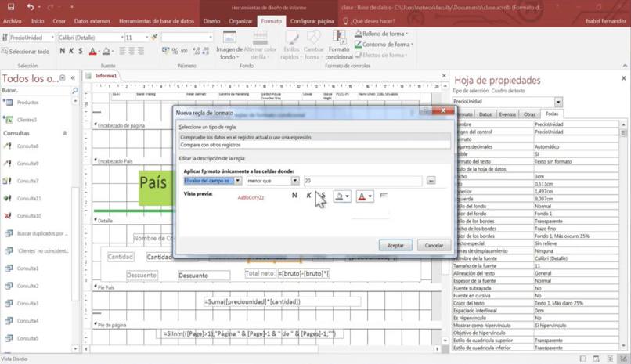Toggle bold N in the format rule dialog
Image resolution: width=631 pixels, height=364 pixels.
[x=294, y=195]
